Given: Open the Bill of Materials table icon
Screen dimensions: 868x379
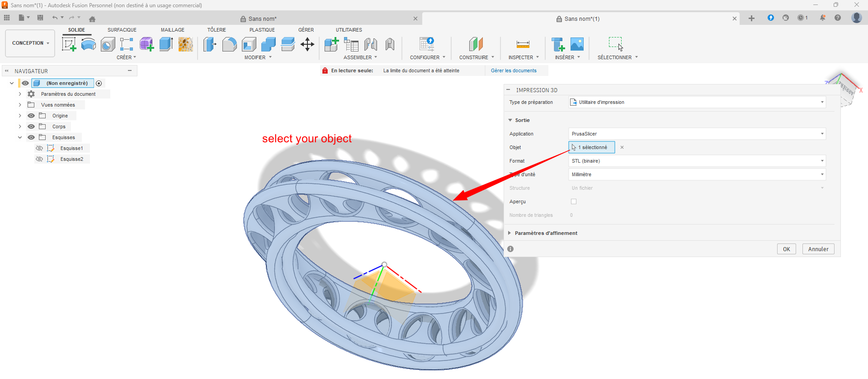Looking at the screenshot, I should click(351, 44).
